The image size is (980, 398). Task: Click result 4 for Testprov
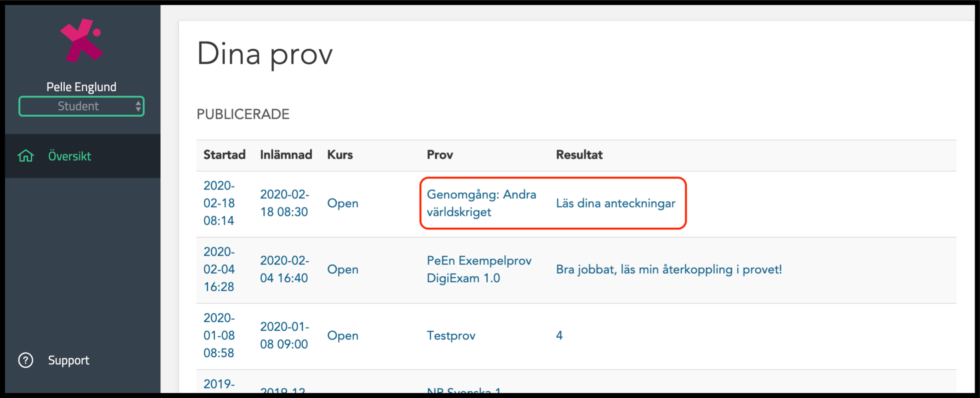click(559, 335)
